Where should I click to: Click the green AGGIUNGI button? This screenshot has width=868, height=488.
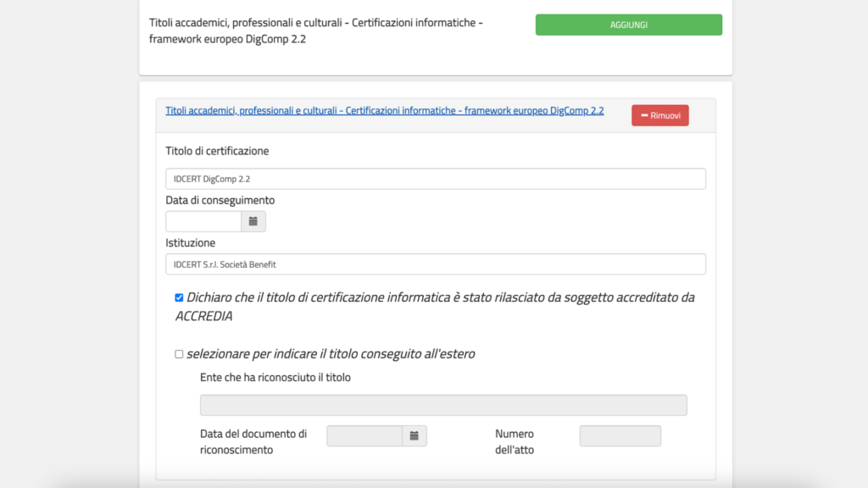pos(628,25)
